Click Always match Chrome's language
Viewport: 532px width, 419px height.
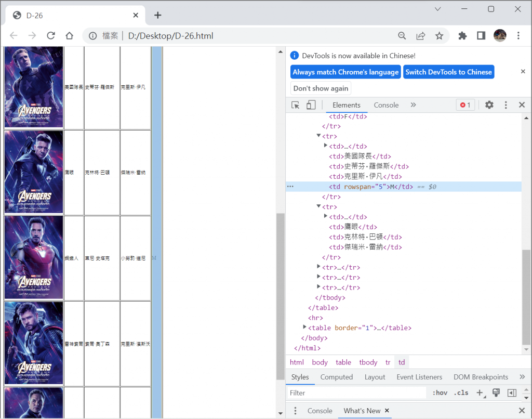345,72
